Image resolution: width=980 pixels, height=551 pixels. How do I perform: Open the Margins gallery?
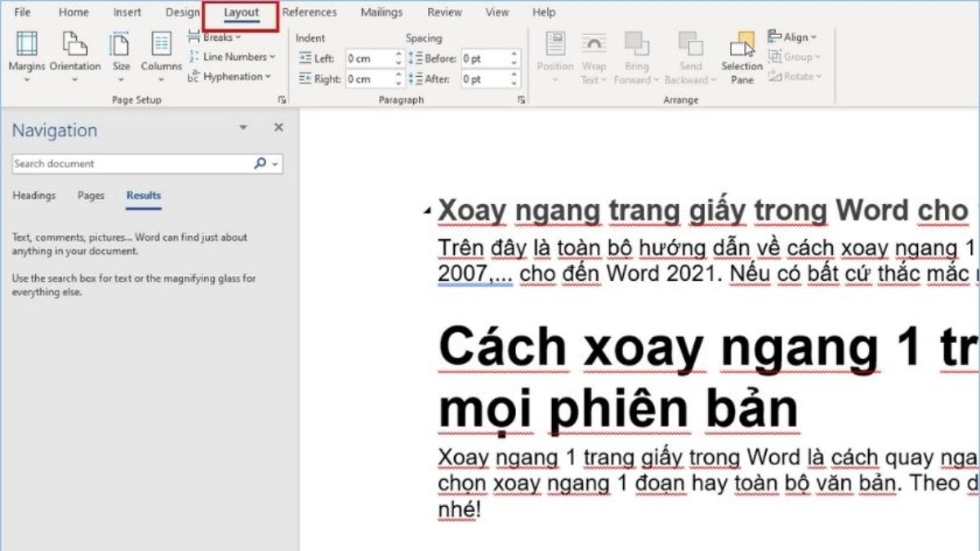pyautogui.click(x=27, y=56)
